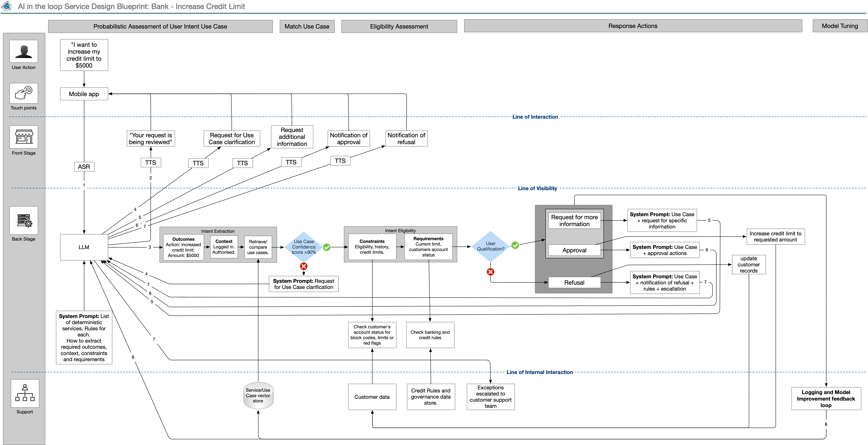868x445 pixels.
Task: Click green check beside Use Case Confidence diamond
Action: point(326,247)
